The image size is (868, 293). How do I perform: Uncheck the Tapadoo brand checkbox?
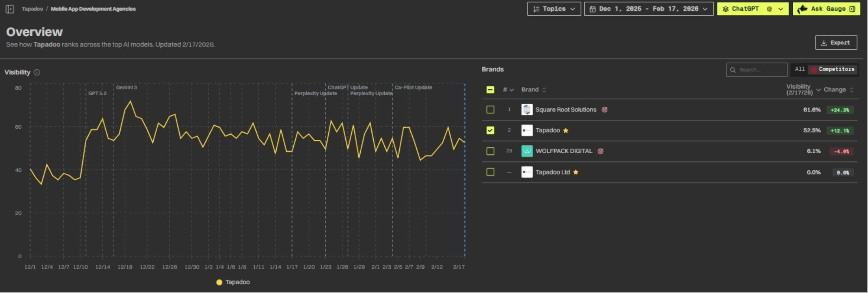click(490, 130)
